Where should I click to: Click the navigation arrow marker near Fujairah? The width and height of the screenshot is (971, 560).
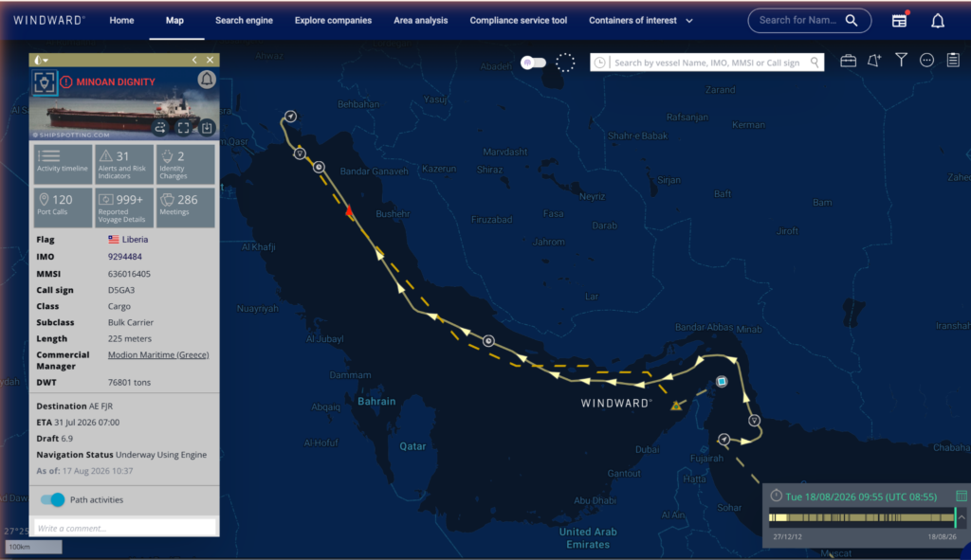click(x=724, y=440)
